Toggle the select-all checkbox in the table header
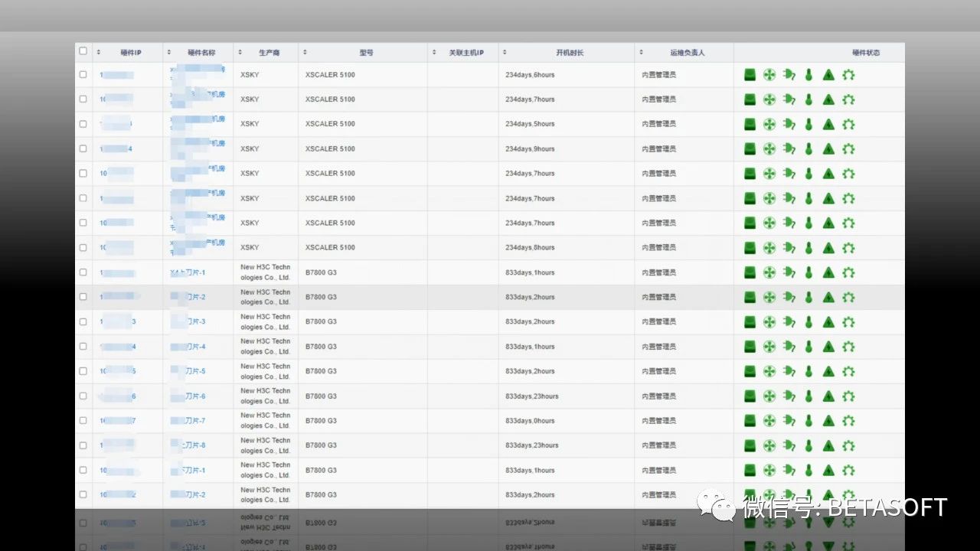 [83, 51]
